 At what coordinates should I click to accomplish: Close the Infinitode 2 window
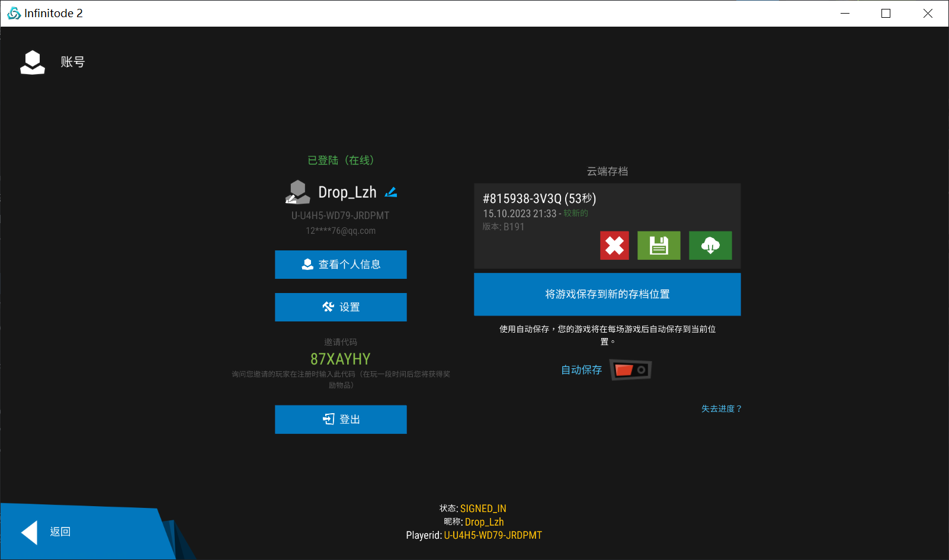pyautogui.click(x=928, y=13)
